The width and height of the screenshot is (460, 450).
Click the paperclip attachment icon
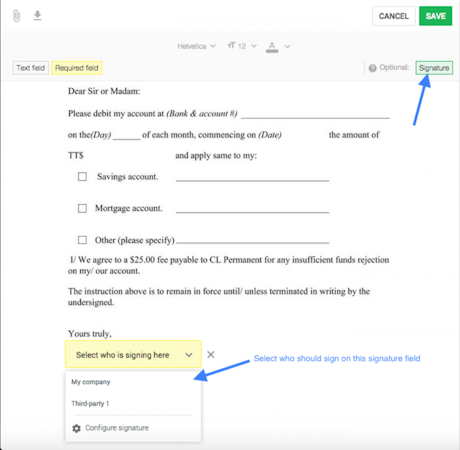click(16, 16)
